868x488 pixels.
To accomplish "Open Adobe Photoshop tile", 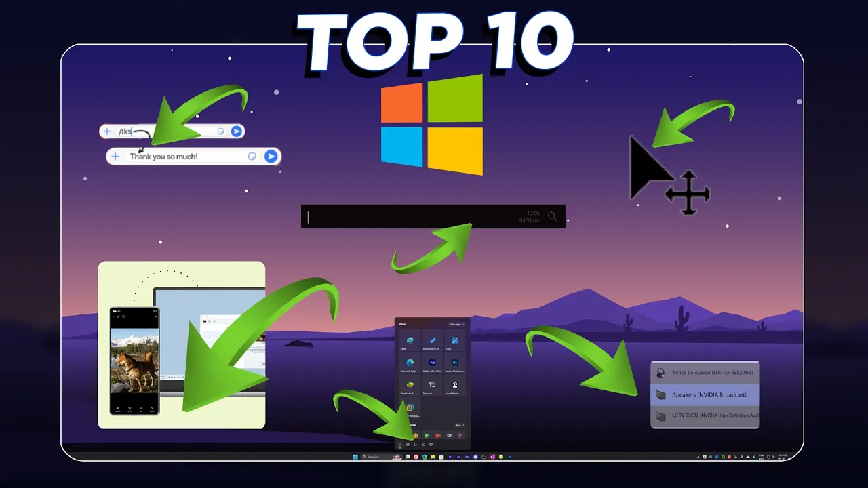I will [454, 363].
